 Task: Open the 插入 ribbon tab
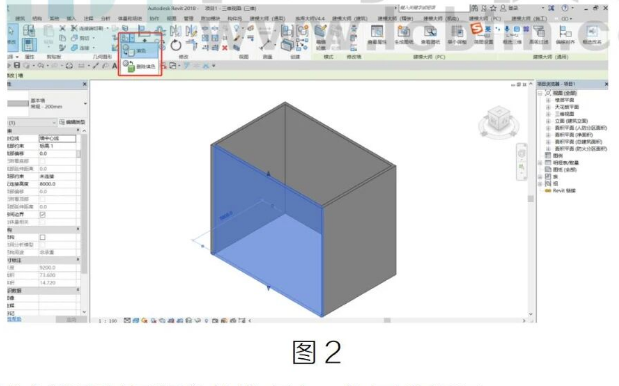(x=71, y=19)
